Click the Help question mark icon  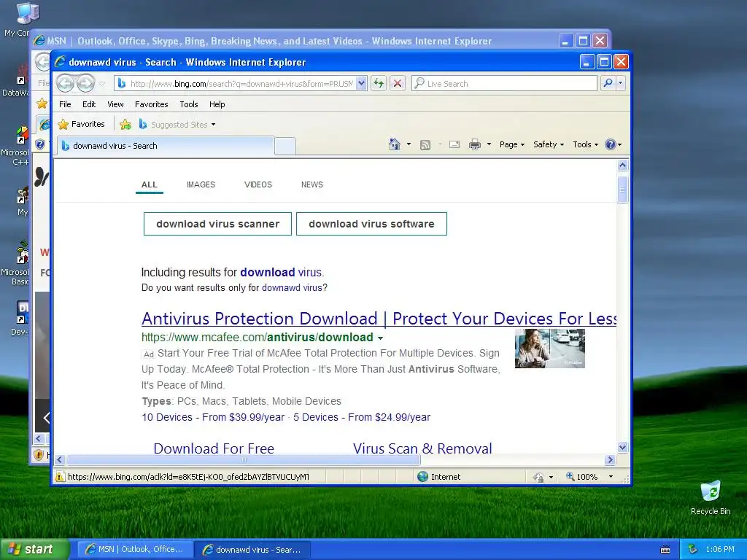[611, 144]
